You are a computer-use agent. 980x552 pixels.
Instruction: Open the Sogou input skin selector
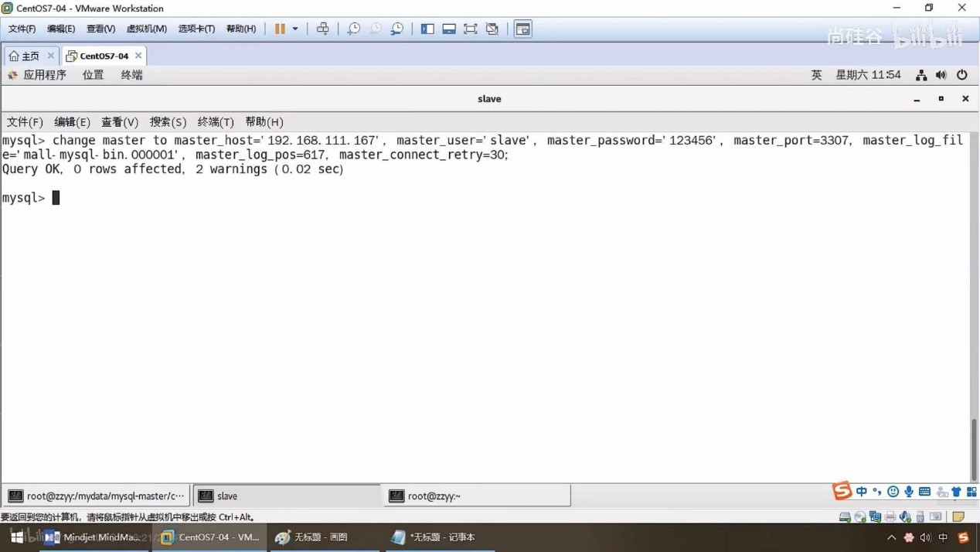[x=956, y=491]
